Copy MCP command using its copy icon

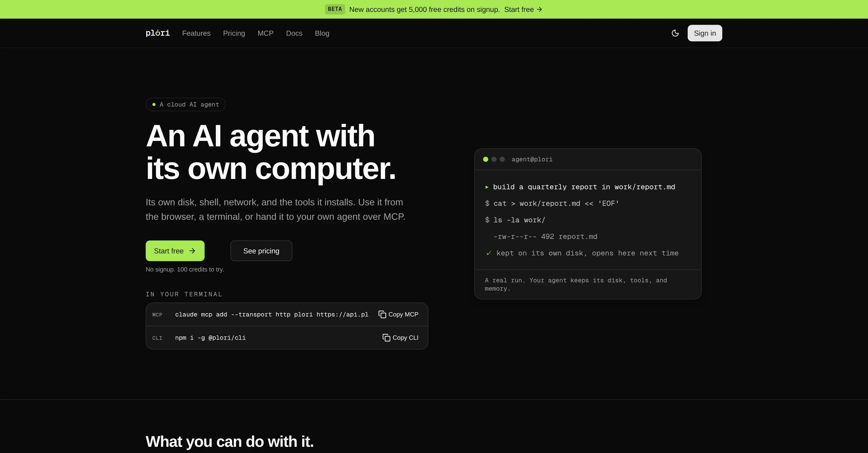coord(382,314)
